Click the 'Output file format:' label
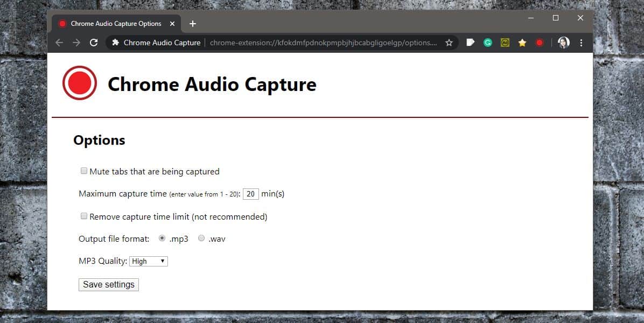 pos(114,239)
